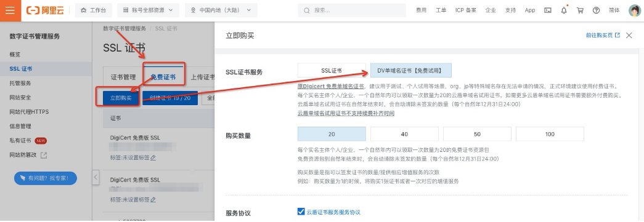Click the search magnifier icon
644x222 pixels.
point(306,10)
